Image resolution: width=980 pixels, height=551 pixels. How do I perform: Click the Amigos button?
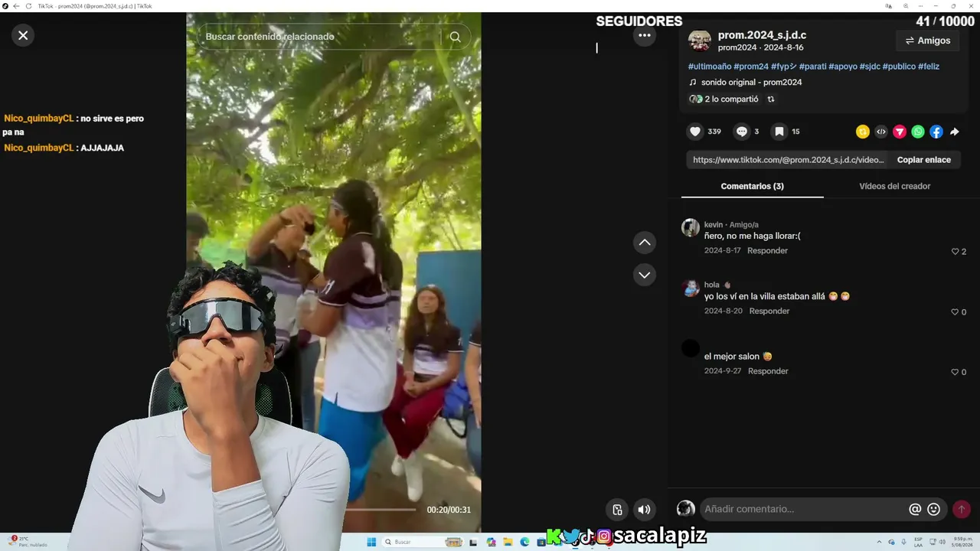(927, 41)
